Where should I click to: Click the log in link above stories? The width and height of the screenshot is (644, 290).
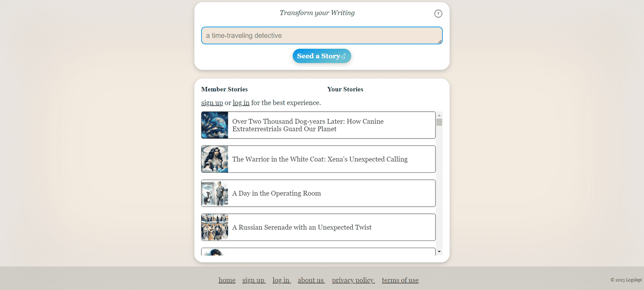point(241,103)
